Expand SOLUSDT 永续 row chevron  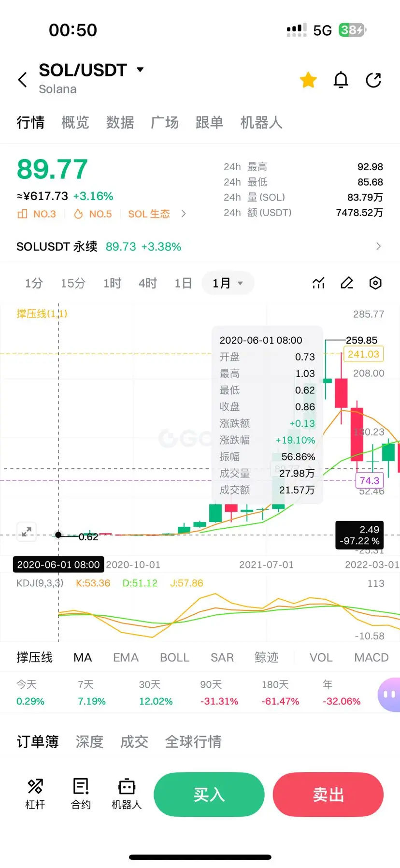click(x=378, y=246)
